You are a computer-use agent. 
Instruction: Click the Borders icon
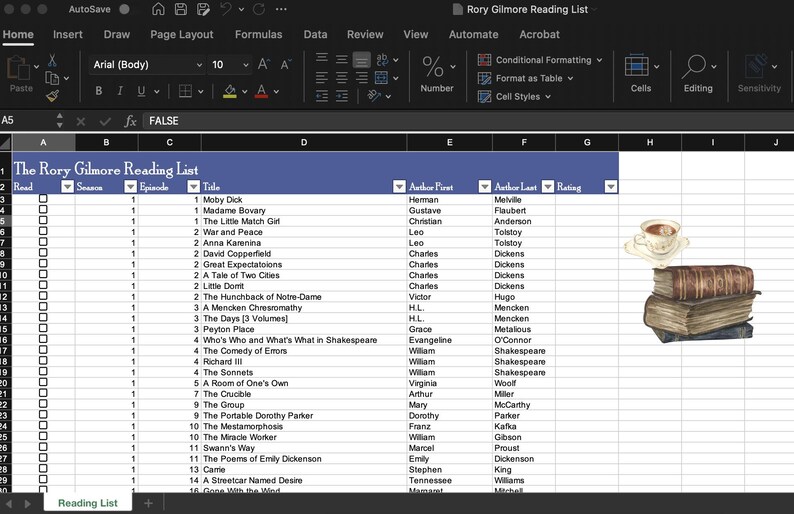coord(185,91)
